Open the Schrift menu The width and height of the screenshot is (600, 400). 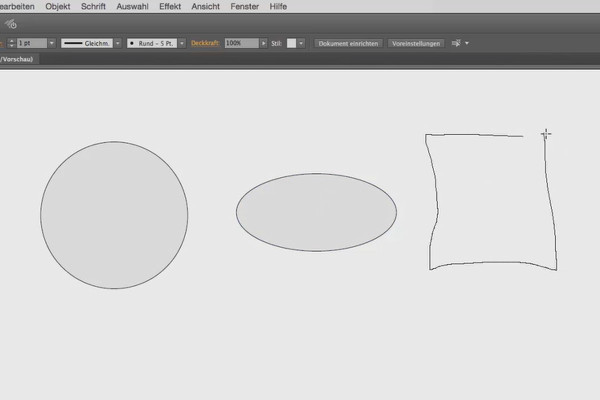click(93, 7)
